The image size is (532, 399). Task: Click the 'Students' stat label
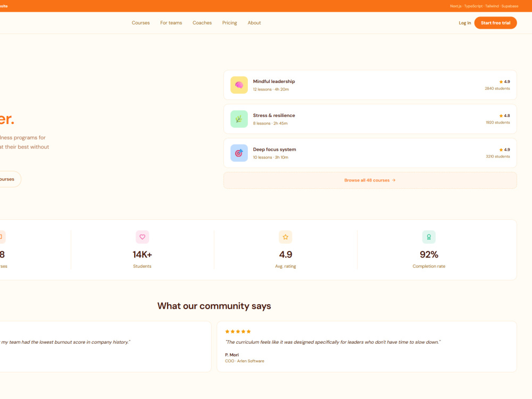pos(142,267)
